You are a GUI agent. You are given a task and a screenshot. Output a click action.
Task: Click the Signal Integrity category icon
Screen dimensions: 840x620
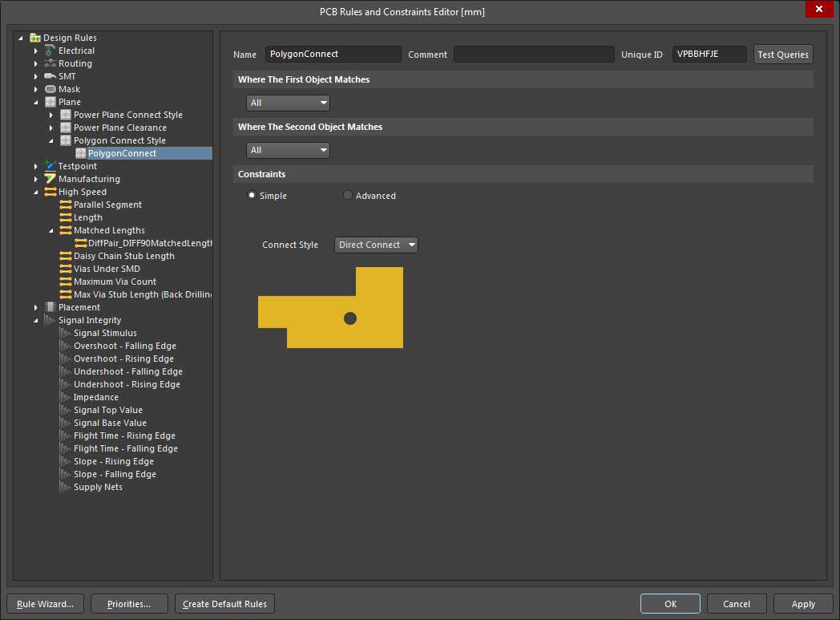(x=50, y=320)
